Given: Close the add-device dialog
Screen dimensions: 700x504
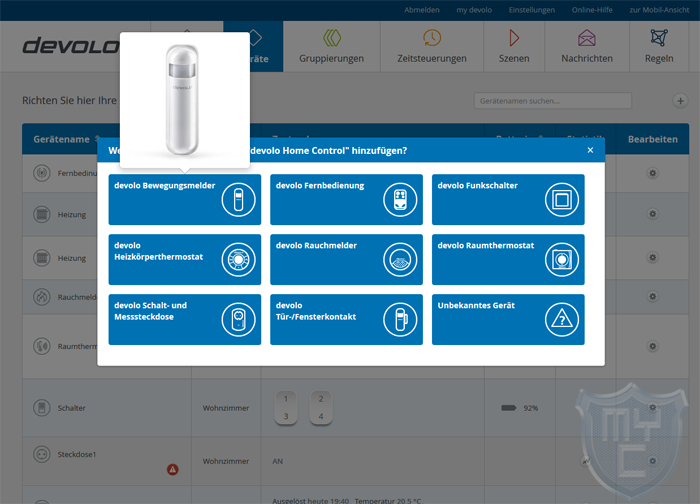Looking at the screenshot, I should point(590,150).
